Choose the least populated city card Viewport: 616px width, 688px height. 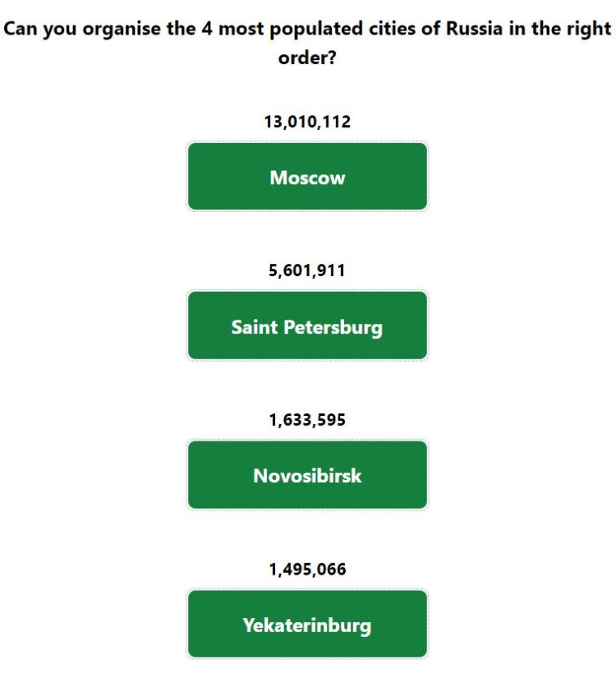(x=307, y=625)
